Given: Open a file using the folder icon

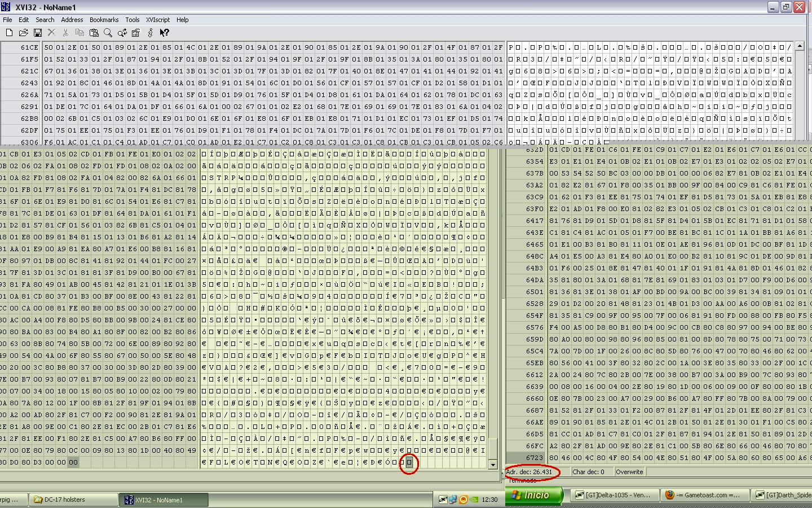Looking at the screenshot, I should point(23,33).
